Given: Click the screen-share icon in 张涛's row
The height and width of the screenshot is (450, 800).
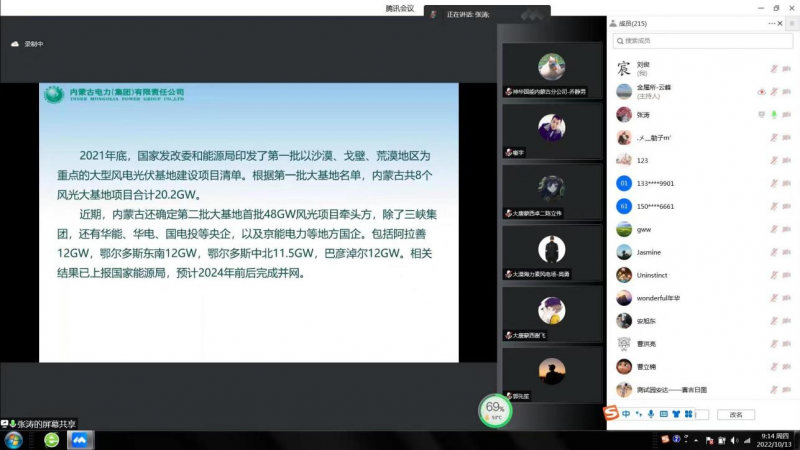Looking at the screenshot, I should [x=761, y=115].
